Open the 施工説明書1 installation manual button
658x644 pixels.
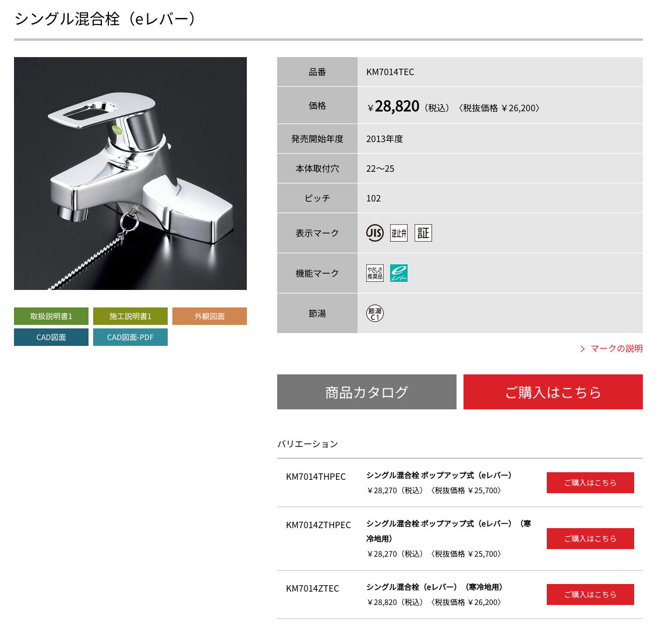[130, 316]
